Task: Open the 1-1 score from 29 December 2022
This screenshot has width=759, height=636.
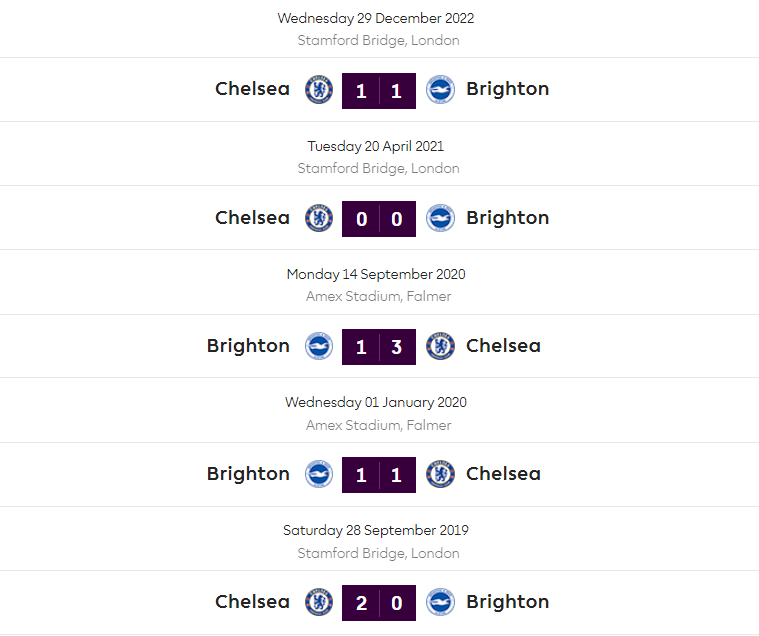Action: click(x=379, y=91)
